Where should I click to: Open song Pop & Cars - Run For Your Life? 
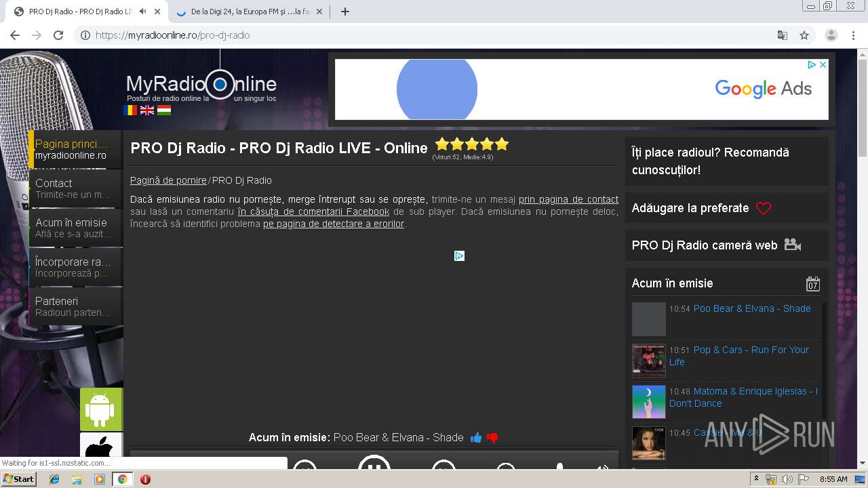tap(739, 356)
